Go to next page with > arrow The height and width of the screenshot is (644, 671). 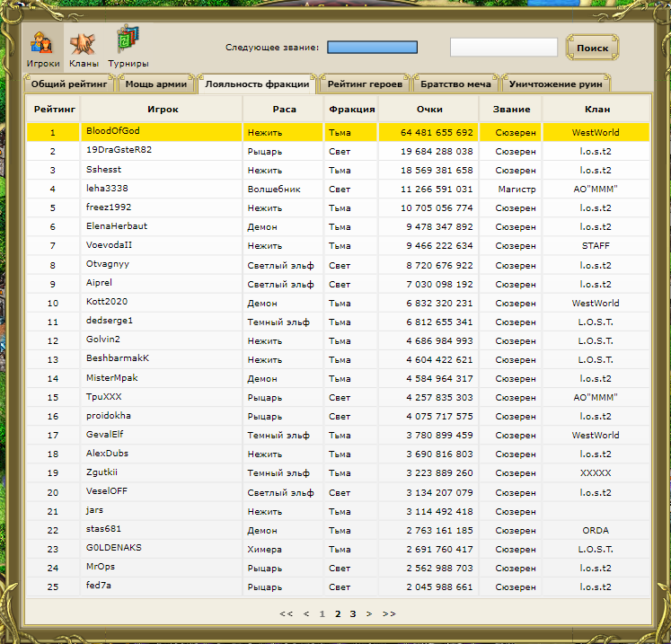(x=369, y=614)
